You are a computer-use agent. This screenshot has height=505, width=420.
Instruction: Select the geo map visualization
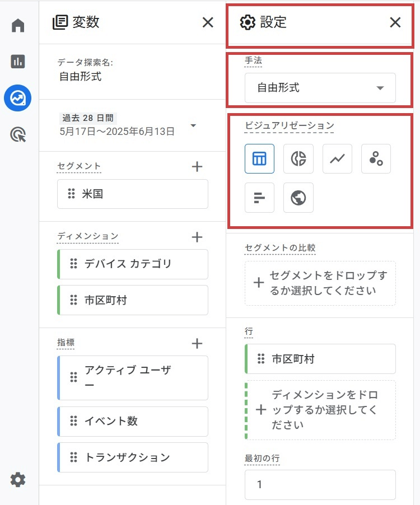pyautogui.click(x=298, y=198)
